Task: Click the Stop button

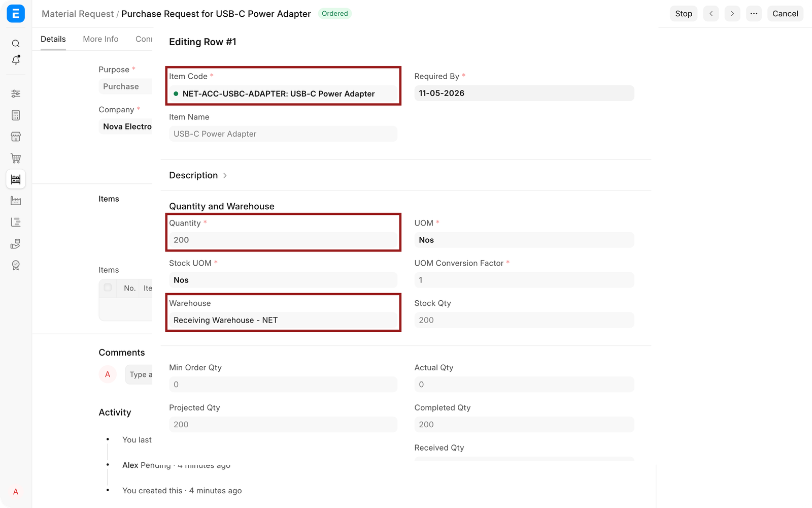Action: 684,14
